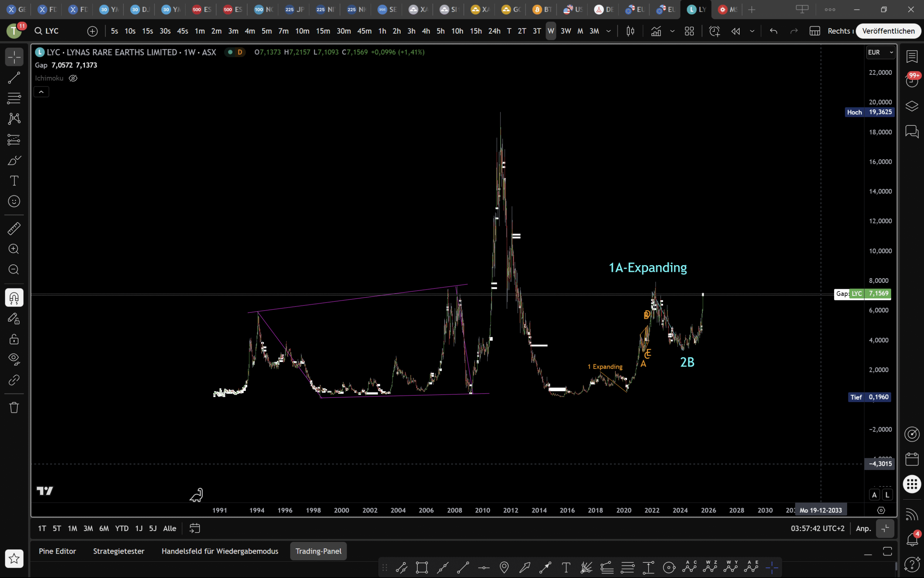Toggle logarithmic scale L button
The image size is (924, 578).
pyautogui.click(x=887, y=495)
